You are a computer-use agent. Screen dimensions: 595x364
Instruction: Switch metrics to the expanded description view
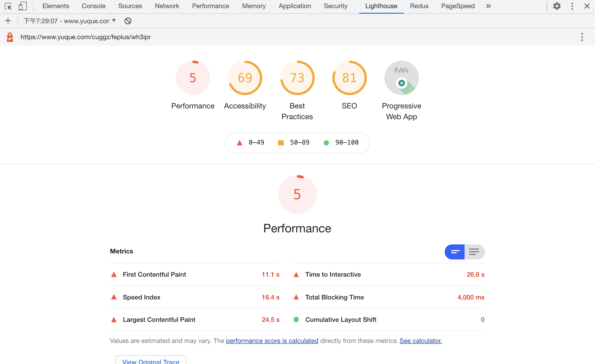474,252
